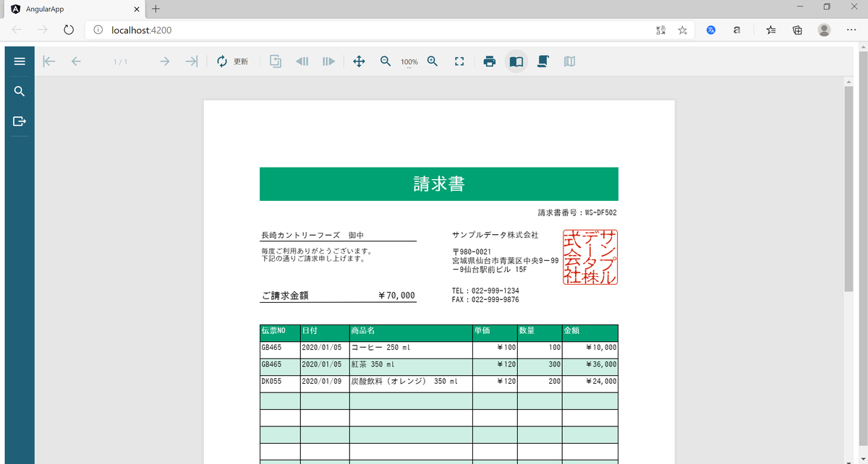Open the 100% zoom level dropdown
This screenshot has height=464, width=868.
point(409,62)
